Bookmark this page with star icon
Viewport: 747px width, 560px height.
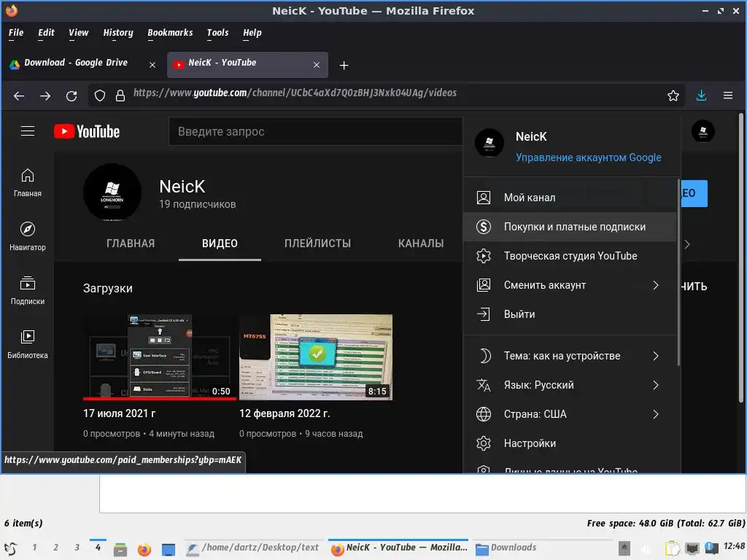point(673,96)
